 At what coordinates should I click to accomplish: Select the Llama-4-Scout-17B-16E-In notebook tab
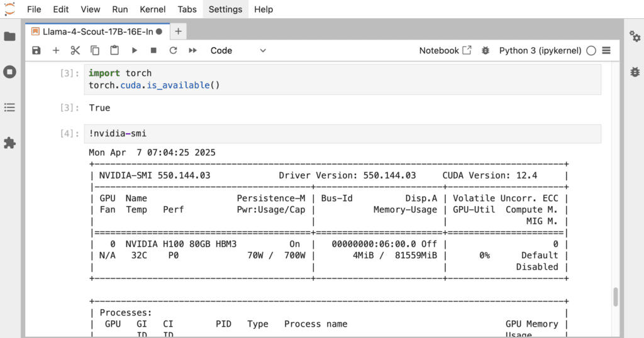coord(97,31)
